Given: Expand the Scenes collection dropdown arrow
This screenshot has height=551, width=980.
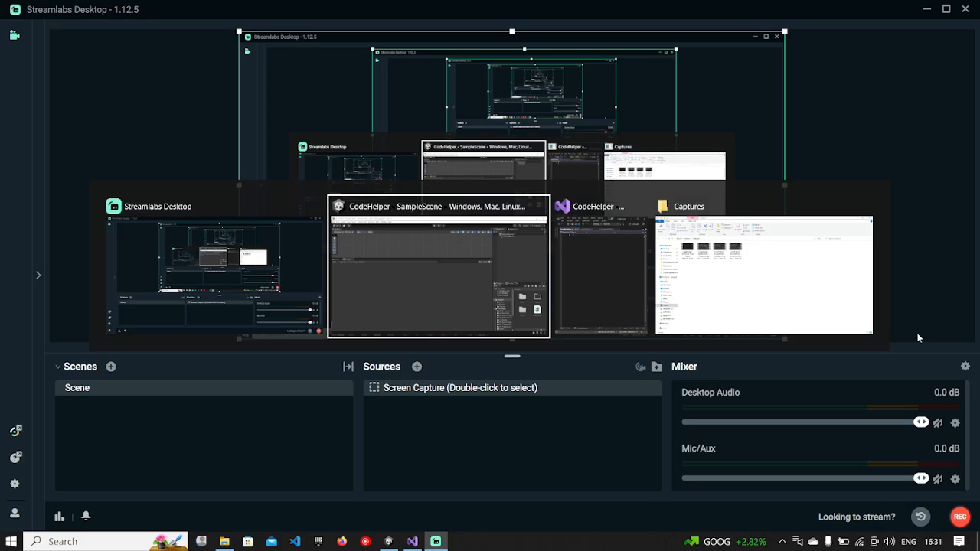Looking at the screenshot, I should click(x=58, y=367).
